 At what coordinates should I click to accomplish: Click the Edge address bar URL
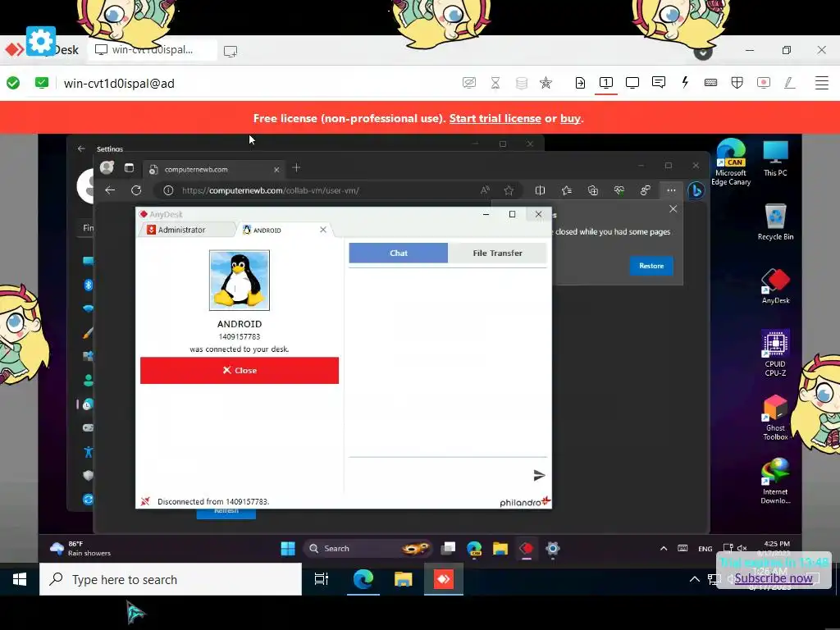[x=271, y=190]
